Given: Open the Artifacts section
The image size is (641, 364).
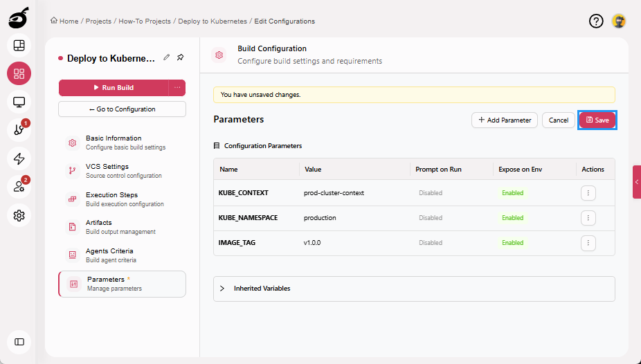Looking at the screenshot, I should click(x=123, y=227).
